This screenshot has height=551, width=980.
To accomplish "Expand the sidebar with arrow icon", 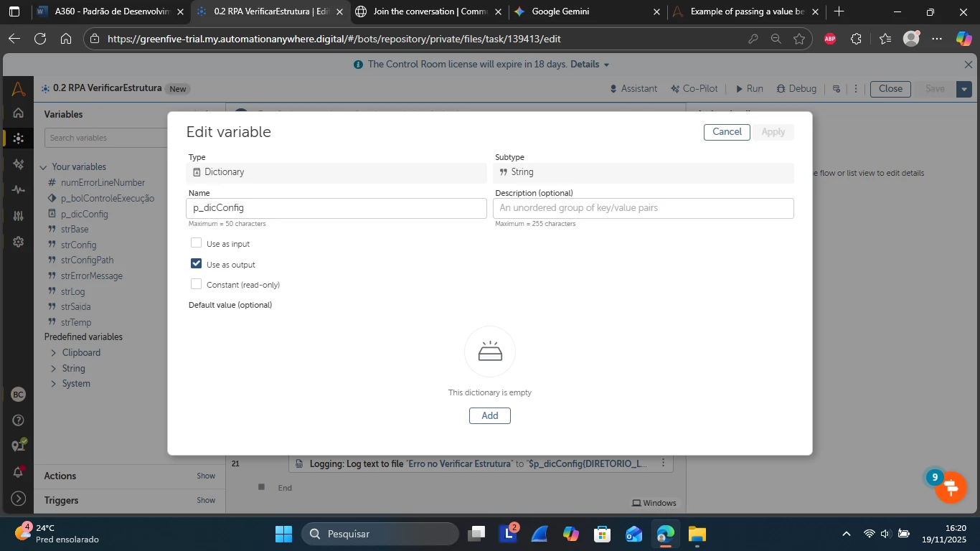I will coord(19,498).
